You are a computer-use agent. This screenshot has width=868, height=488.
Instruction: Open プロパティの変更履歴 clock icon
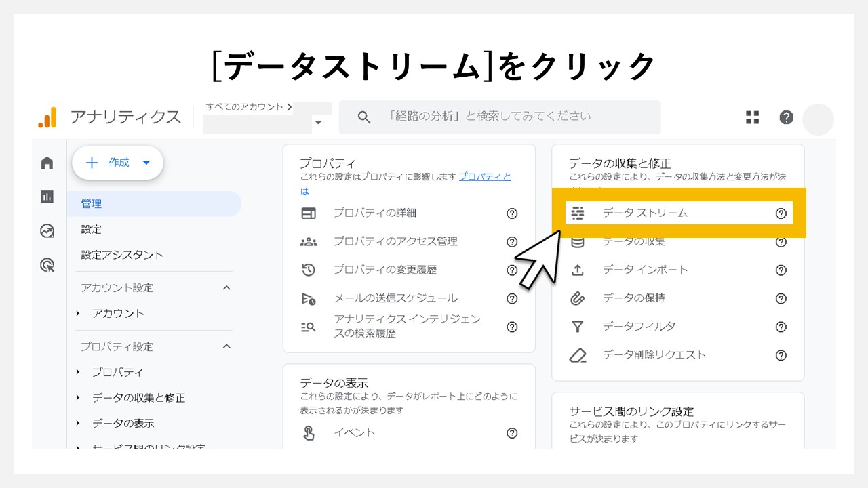pyautogui.click(x=309, y=270)
